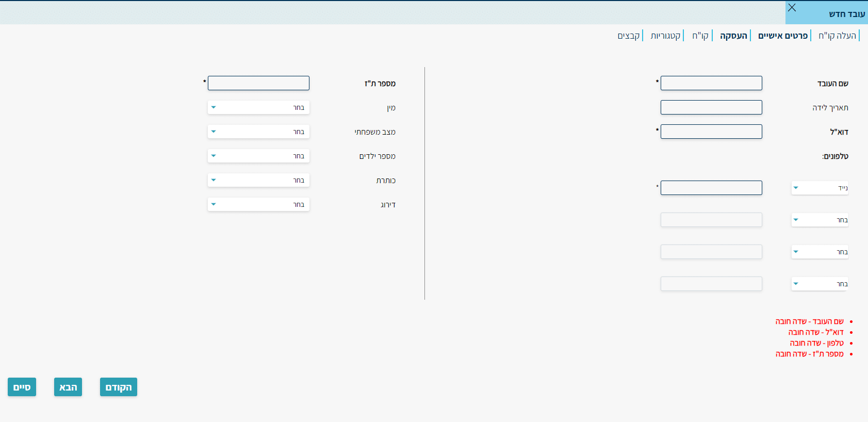
Task: Switch to the פרטים אישיים tab
Action: 783,36
